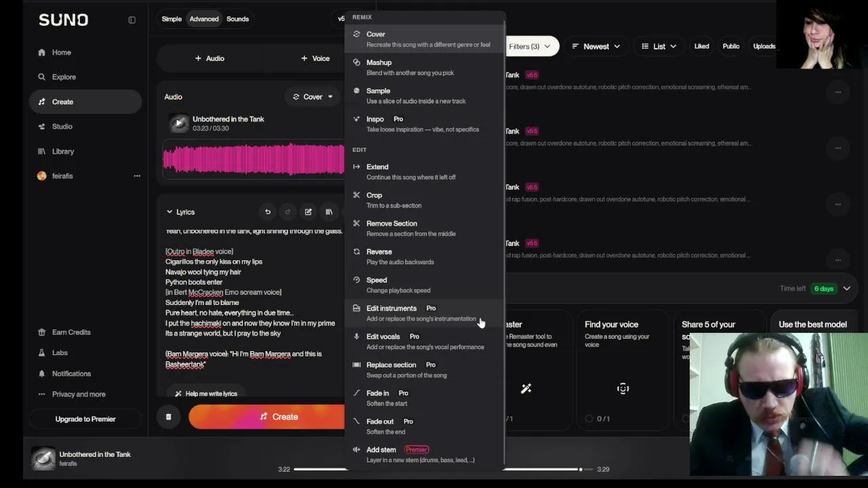Viewport: 868px width, 488px height.
Task: Choose Remove Section from the menu
Action: pos(425,228)
